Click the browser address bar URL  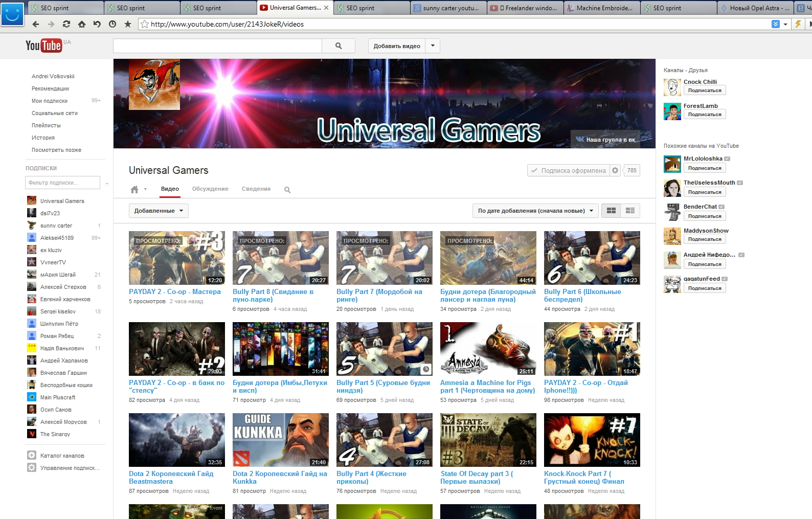point(227,24)
